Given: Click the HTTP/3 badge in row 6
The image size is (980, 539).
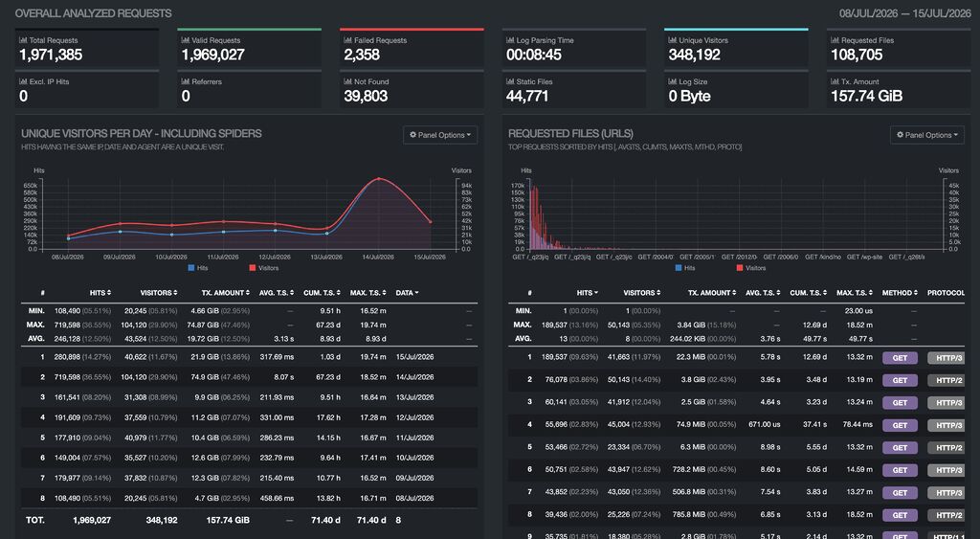Looking at the screenshot, I should (948, 470).
